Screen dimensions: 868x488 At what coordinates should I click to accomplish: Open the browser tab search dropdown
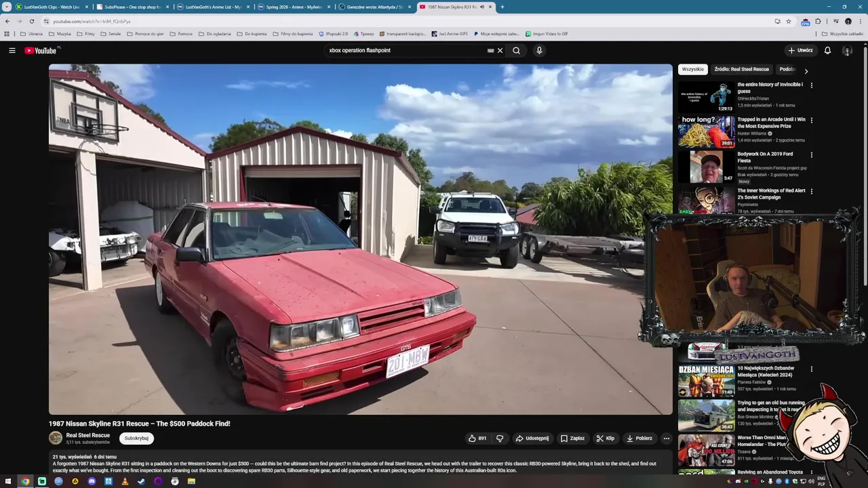(x=7, y=7)
